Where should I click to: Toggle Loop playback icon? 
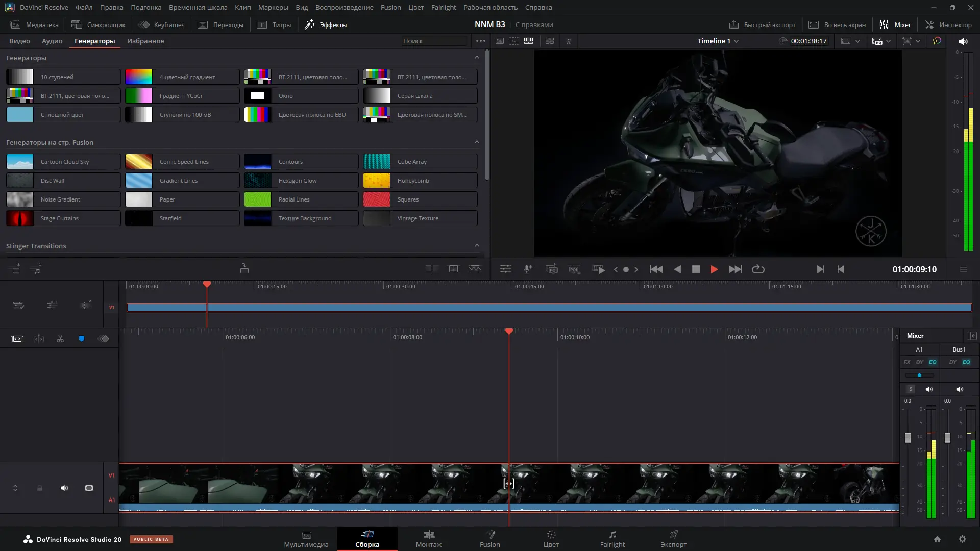(x=758, y=269)
